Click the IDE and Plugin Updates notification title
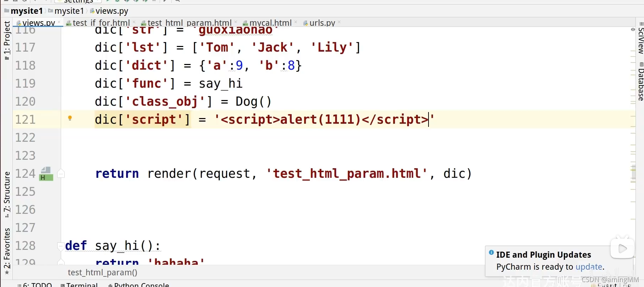This screenshot has width=644, height=287. point(543,255)
